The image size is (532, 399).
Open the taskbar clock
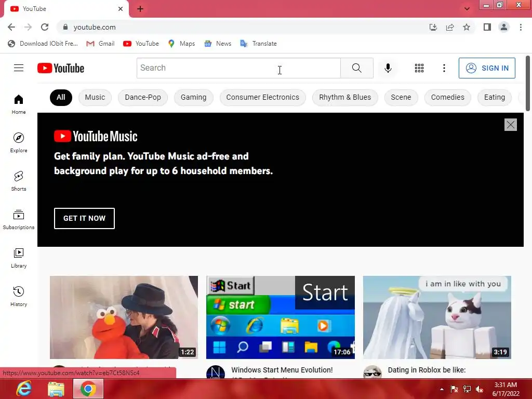click(506, 389)
